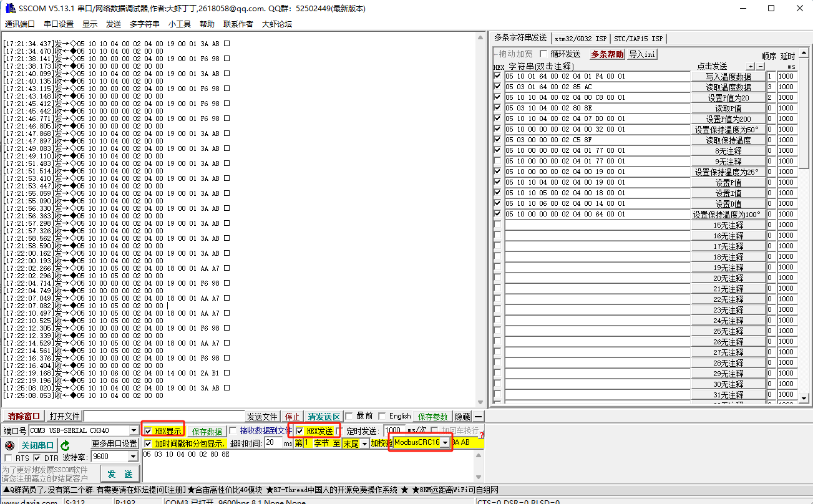
Task: Toggle 加时间戳和分包显示 checkbox
Action: click(x=148, y=443)
